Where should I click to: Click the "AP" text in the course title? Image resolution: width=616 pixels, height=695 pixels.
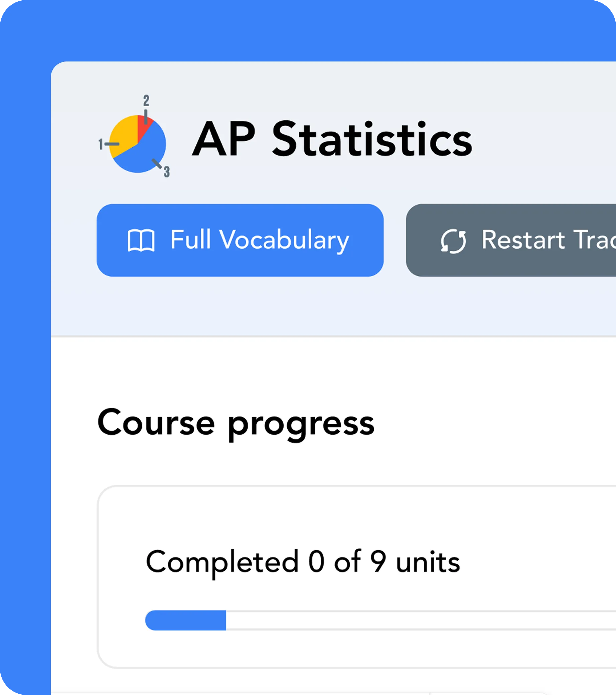pyautogui.click(x=224, y=140)
